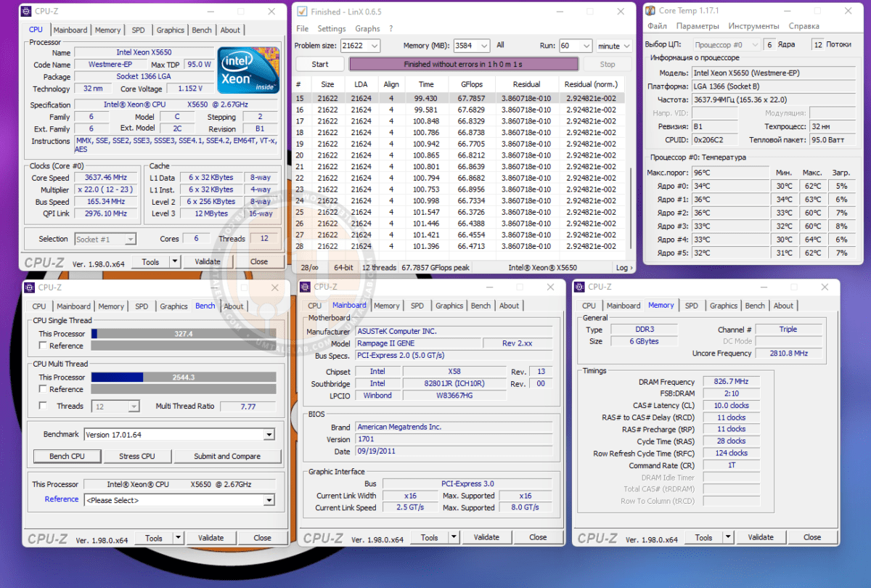
Task: Switch to the Bench tab in the CPU-Z Memory window
Action: (x=755, y=306)
